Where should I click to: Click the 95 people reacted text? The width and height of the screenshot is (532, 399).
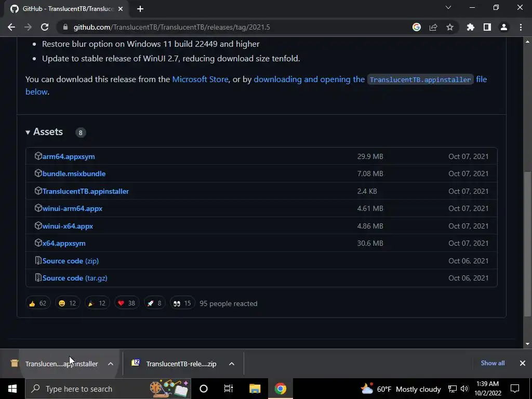coord(229,303)
